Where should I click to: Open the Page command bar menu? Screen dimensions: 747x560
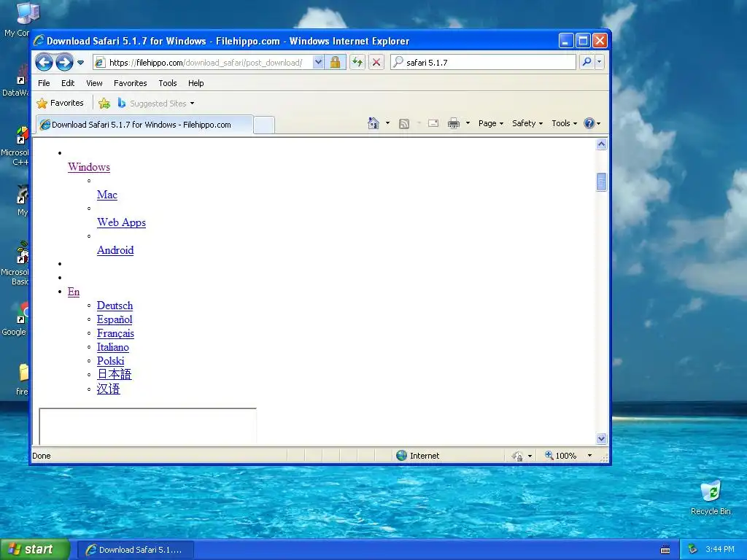491,123
